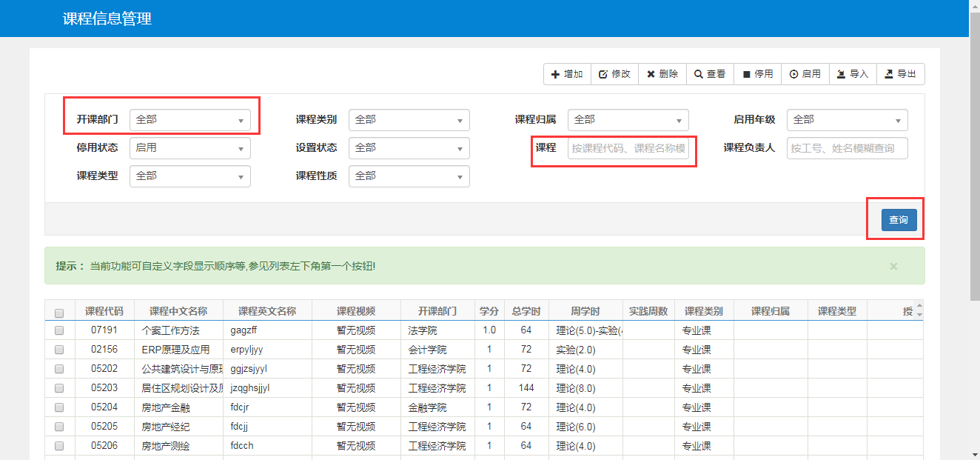The height and width of the screenshot is (460, 980).
Task: Sort by 课程代码 column header
Action: [104, 311]
